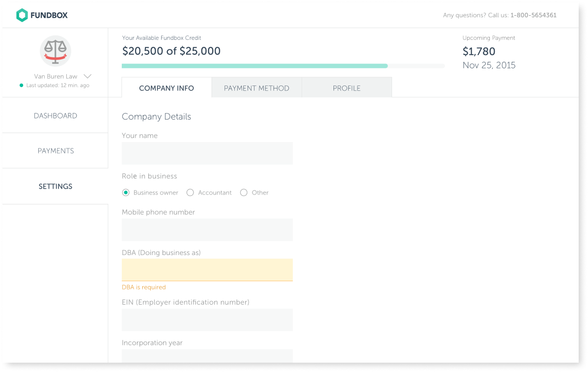The height and width of the screenshot is (372, 588).
Task: Click the EIN input field
Action: coord(207,320)
